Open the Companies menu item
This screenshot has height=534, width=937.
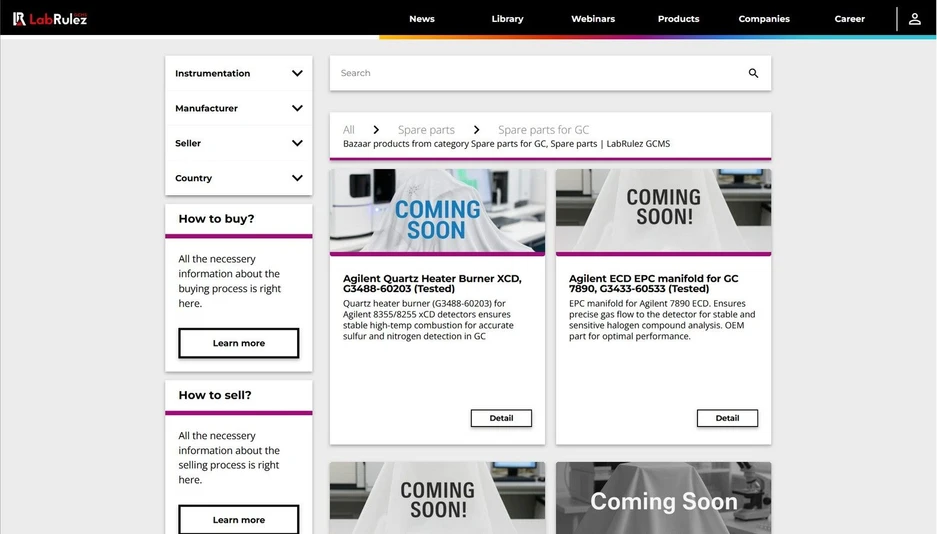click(764, 19)
